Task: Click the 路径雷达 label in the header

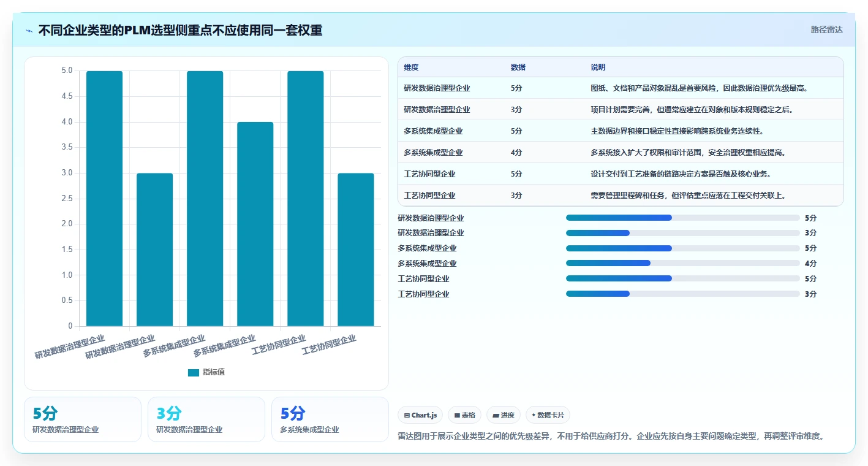Action: coord(827,29)
